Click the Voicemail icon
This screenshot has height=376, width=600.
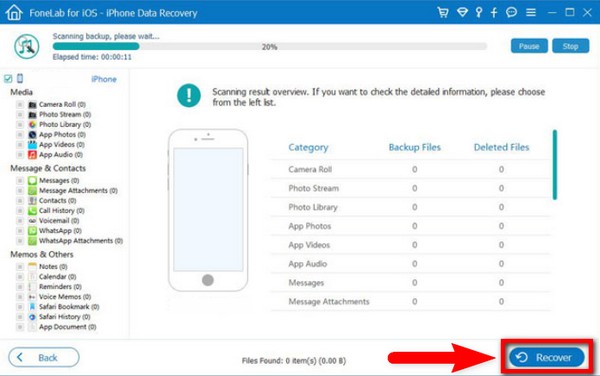click(33, 221)
